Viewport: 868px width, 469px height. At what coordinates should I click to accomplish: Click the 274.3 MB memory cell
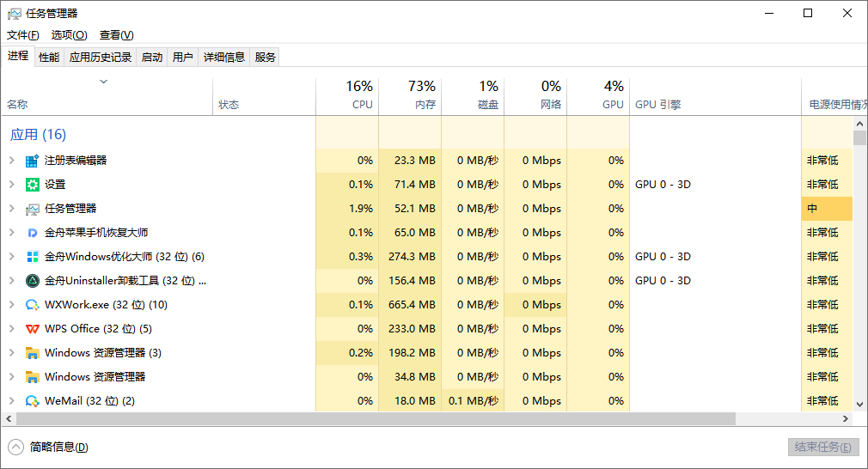[410, 257]
